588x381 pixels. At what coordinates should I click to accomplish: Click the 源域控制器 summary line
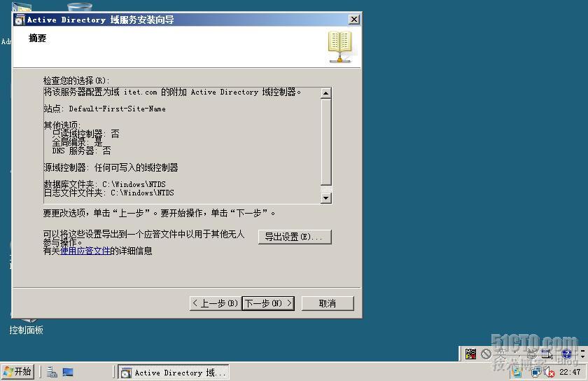111,167
